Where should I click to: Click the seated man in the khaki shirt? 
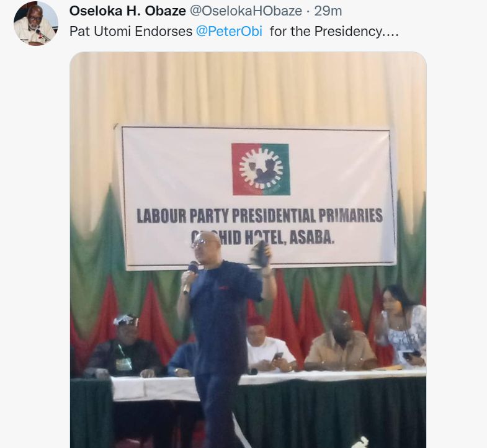341,341
